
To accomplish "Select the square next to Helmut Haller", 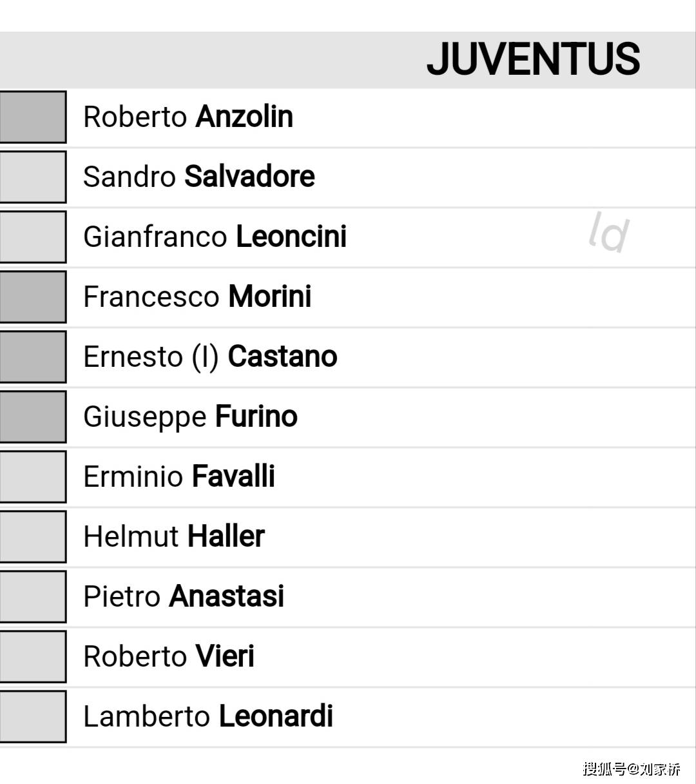I will pyautogui.click(x=33, y=536).
